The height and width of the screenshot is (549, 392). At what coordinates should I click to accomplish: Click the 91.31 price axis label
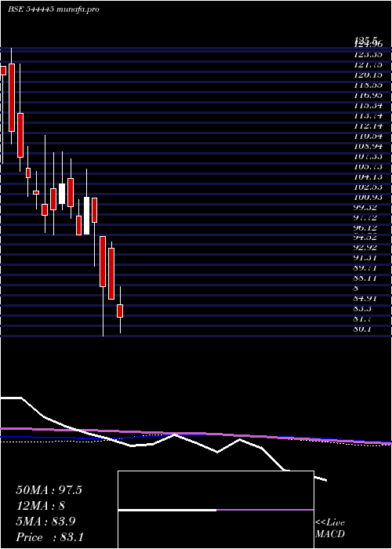pyautogui.click(x=366, y=258)
